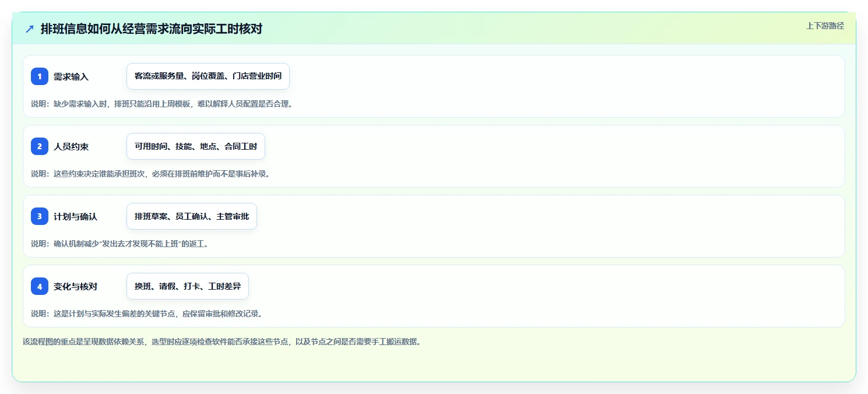Select the 客流或服务量、岗位覆盖、门店营业时间 chip

[x=208, y=76]
